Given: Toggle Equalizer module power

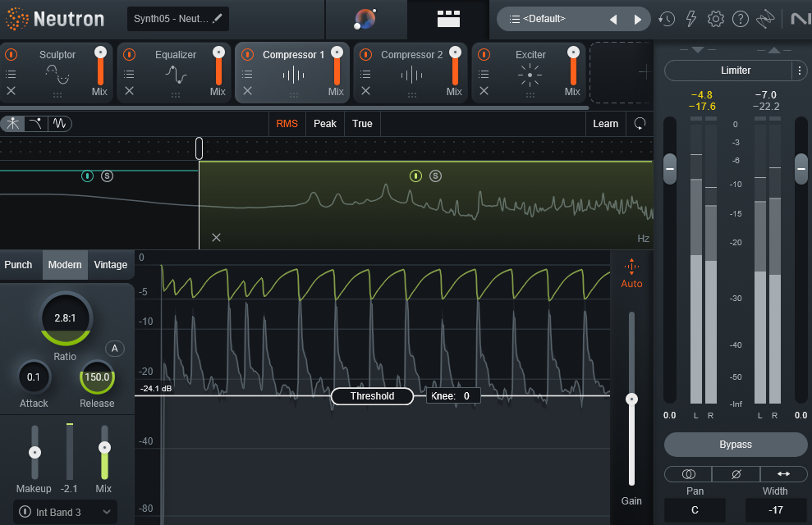Looking at the screenshot, I should point(129,54).
